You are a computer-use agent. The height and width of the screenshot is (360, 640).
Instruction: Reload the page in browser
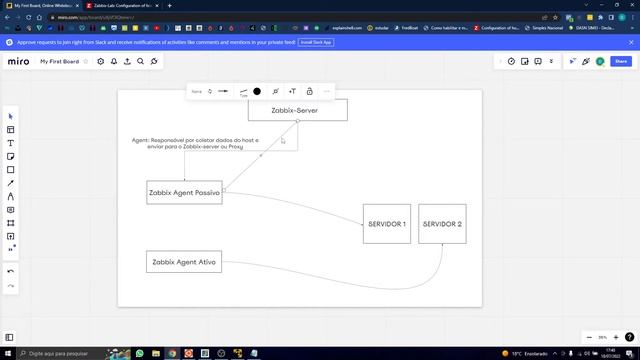[x=29, y=18]
